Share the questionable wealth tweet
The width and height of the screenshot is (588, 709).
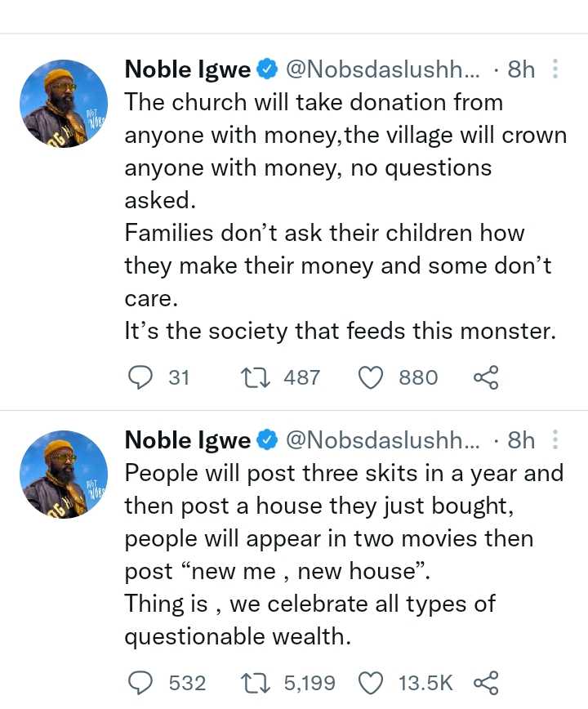(x=485, y=682)
